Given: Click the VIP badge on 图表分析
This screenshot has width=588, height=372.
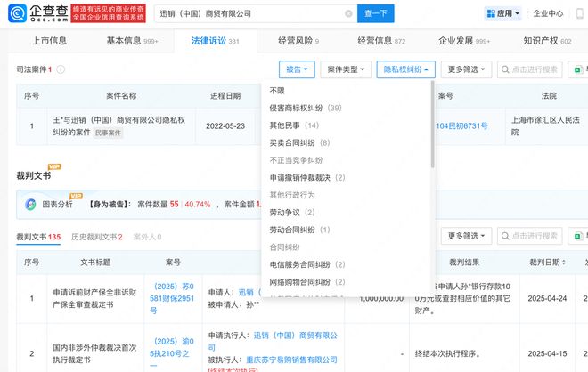Looking at the screenshot, I should (x=75, y=195).
